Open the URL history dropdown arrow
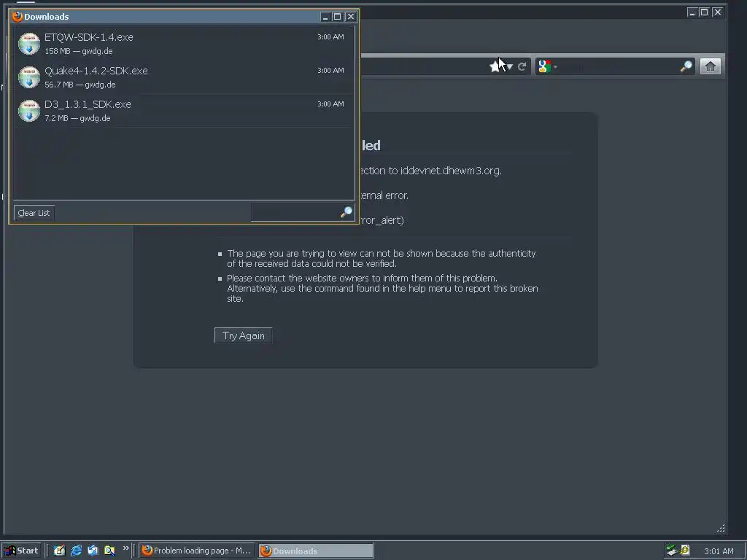This screenshot has width=747, height=560. (510, 67)
